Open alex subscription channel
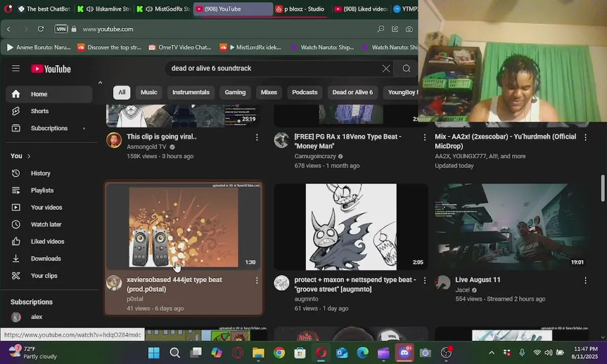Viewport: 607px width, 364px height. tap(49, 317)
